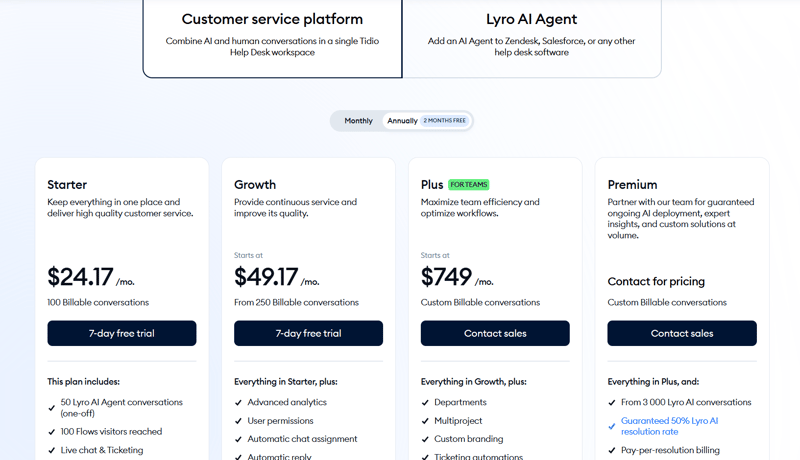Viewport: 800px width, 460px height.
Task: Click checkmark next to Advanced analytics
Action: coord(239,402)
